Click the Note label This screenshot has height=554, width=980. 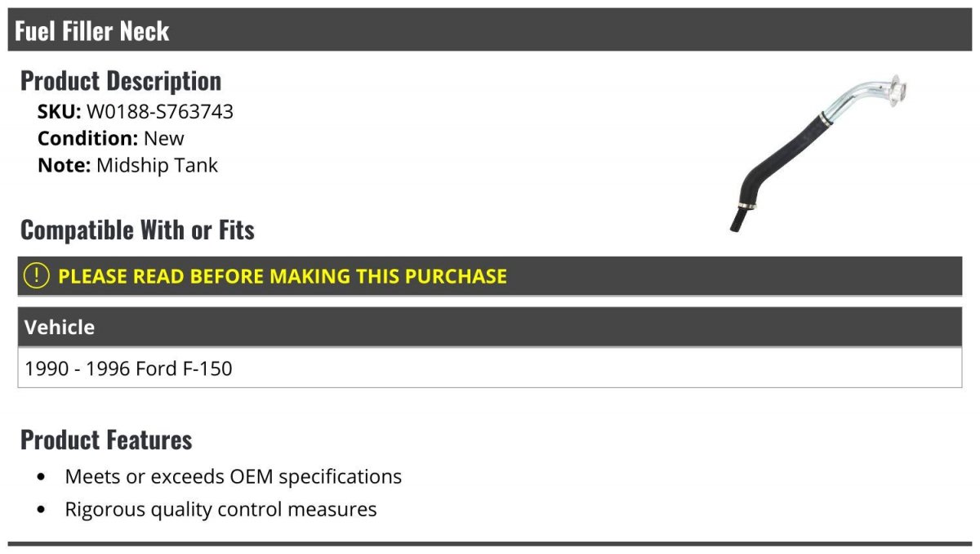(64, 165)
